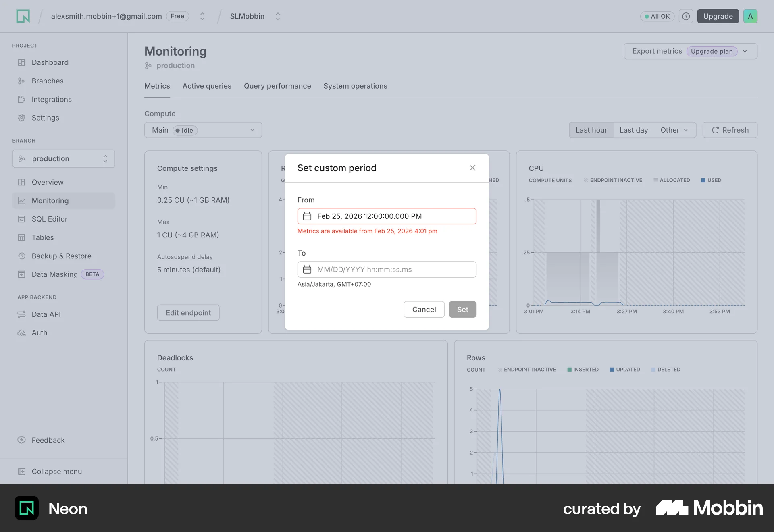Click the Tables icon

point(21,237)
